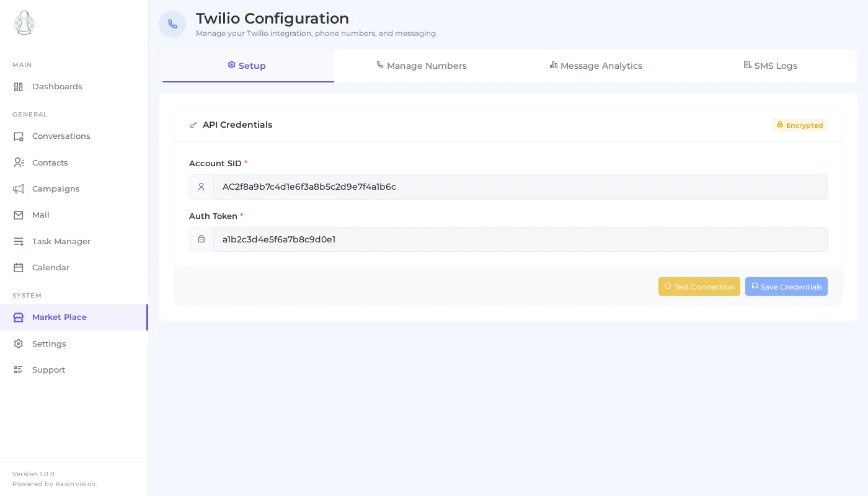Click the key icon next to API Credentials
868x496 pixels.
pos(193,125)
